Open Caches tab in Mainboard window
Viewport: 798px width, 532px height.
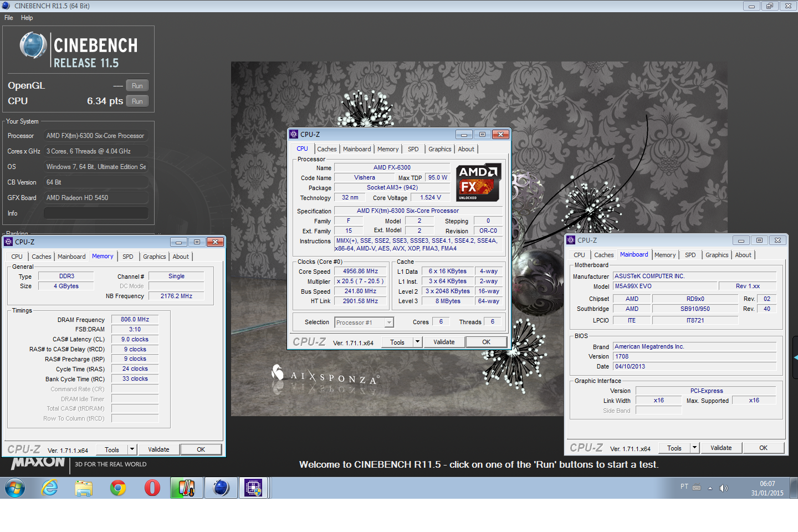604,255
